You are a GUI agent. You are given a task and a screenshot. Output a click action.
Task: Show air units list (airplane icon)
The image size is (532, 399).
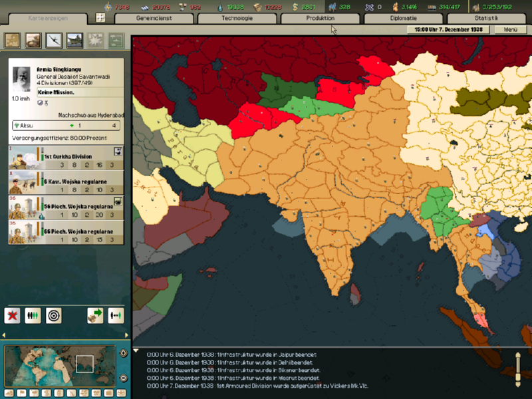coord(54,41)
